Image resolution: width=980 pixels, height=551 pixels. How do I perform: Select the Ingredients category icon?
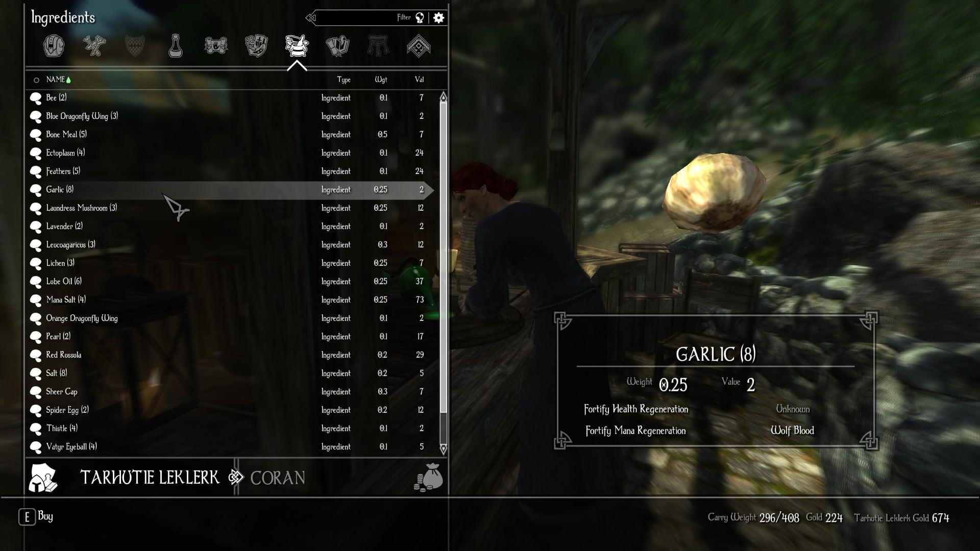coord(296,46)
